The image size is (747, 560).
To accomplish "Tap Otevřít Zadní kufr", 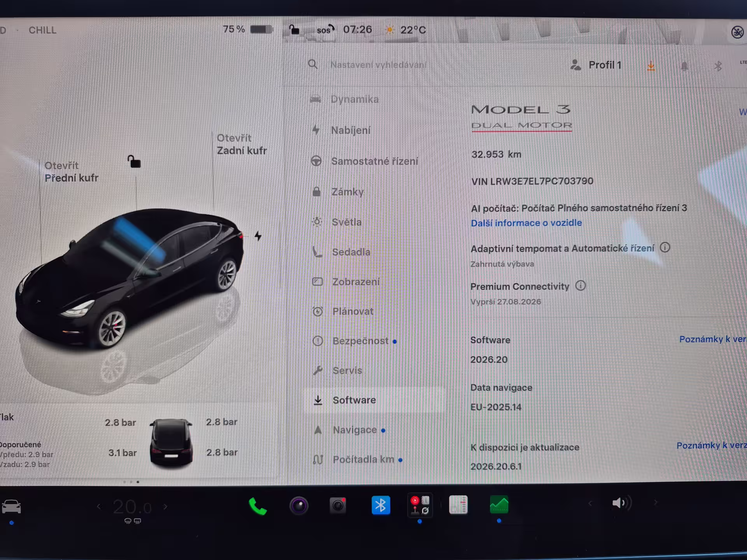I will coord(242,144).
